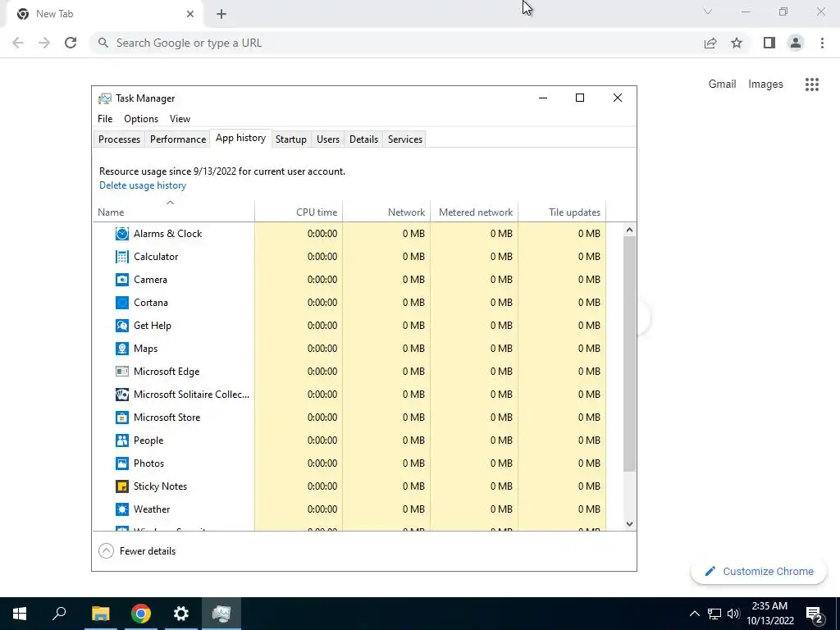Click the Task Manager taskbar icon
The height and width of the screenshot is (630, 840).
click(x=221, y=614)
